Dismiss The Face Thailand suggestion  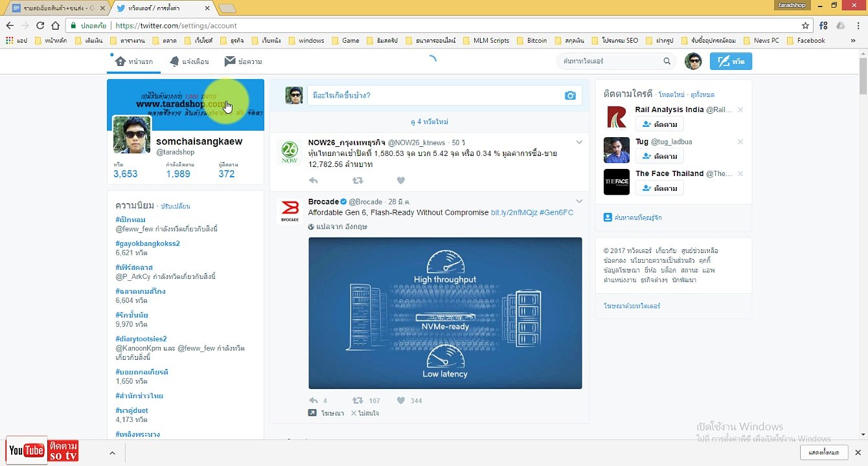point(740,173)
